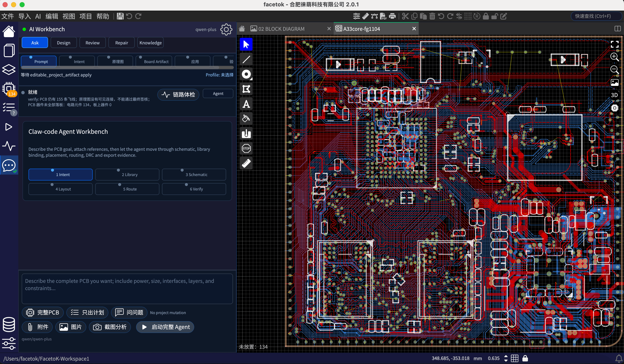This screenshot has width=624, height=364.
Task: Click the cut scissors toolbar icon
Action: 405,16
